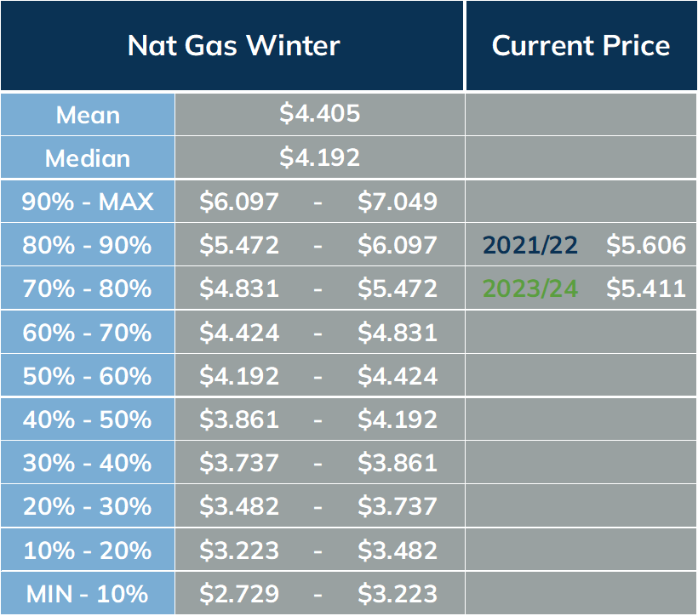Click the $5.411 current price value
The height and width of the screenshot is (616, 698).
(646, 288)
